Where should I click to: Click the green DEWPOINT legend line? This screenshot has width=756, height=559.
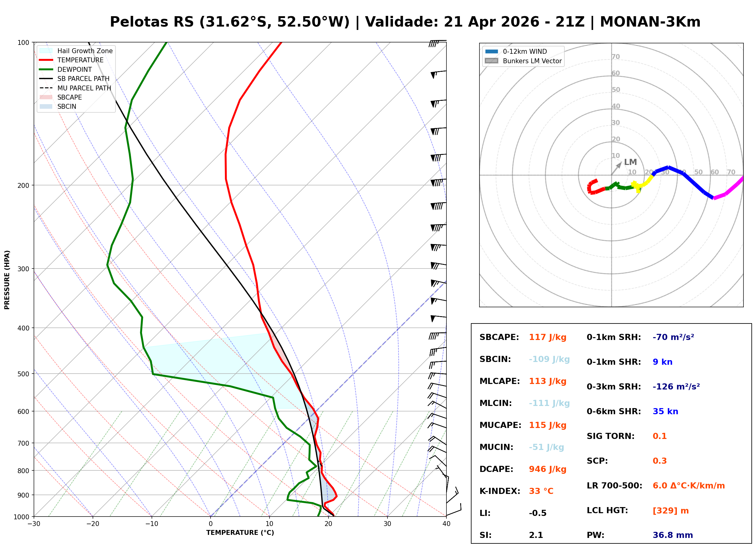point(46,69)
